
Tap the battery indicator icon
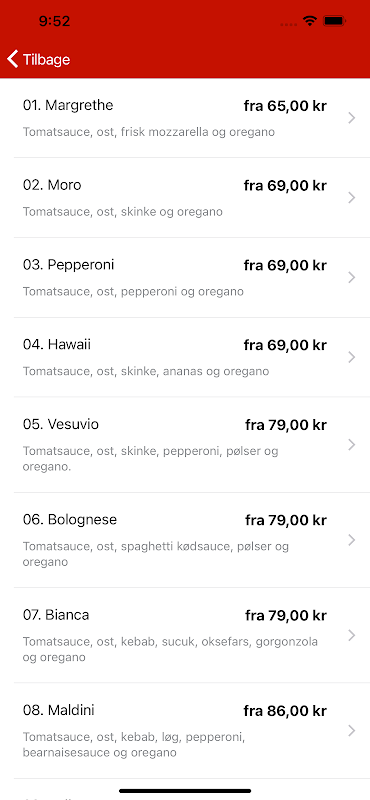tap(335, 21)
